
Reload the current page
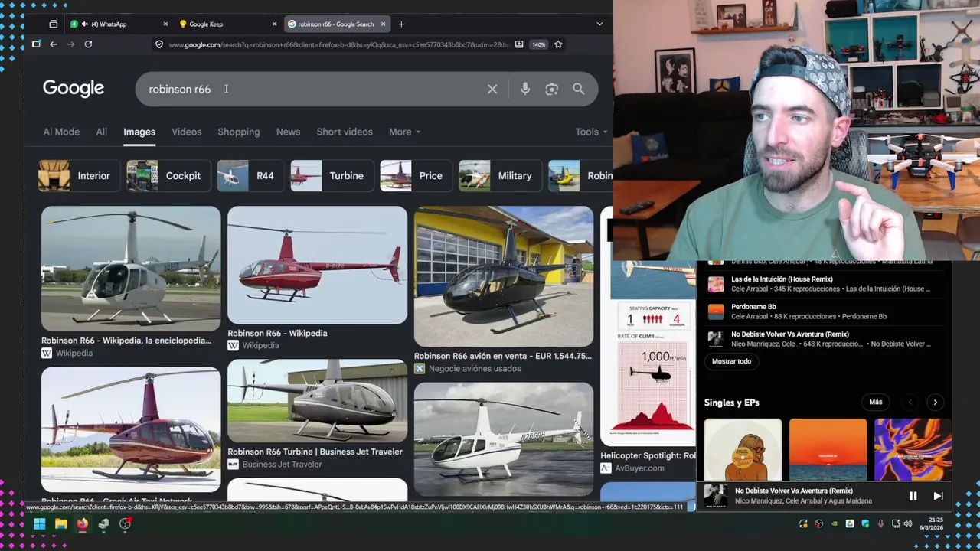click(x=88, y=44)
